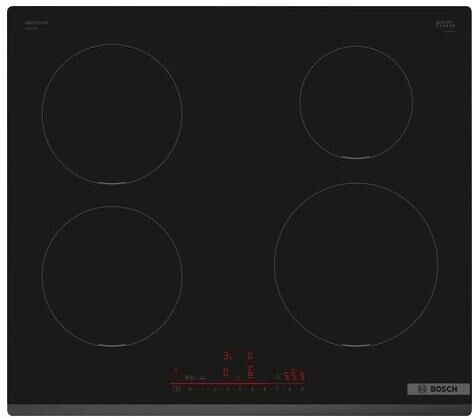Select the rear-left zone display showing 3
This screenshot has height=418, width=472.
click(228, 356)
